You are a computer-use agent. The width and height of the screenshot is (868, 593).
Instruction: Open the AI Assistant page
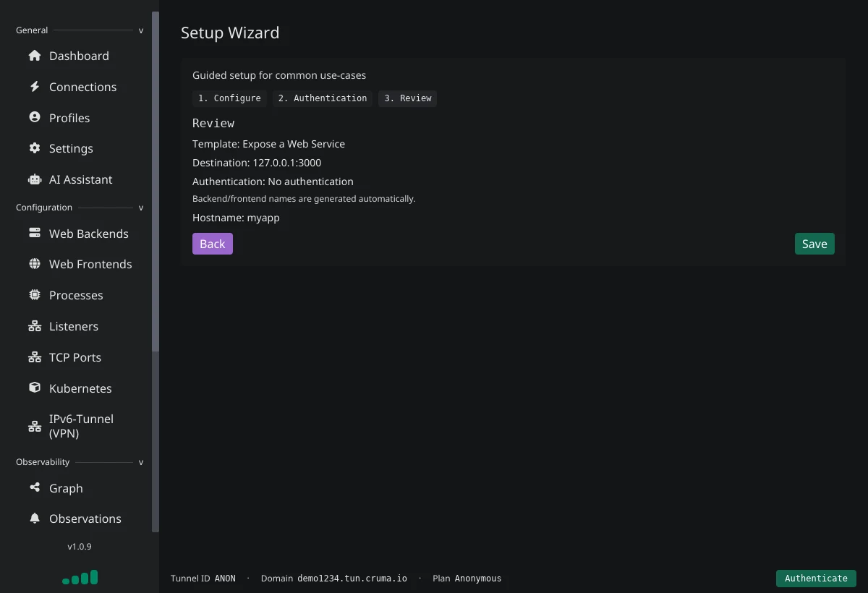[x=80, y=179]
